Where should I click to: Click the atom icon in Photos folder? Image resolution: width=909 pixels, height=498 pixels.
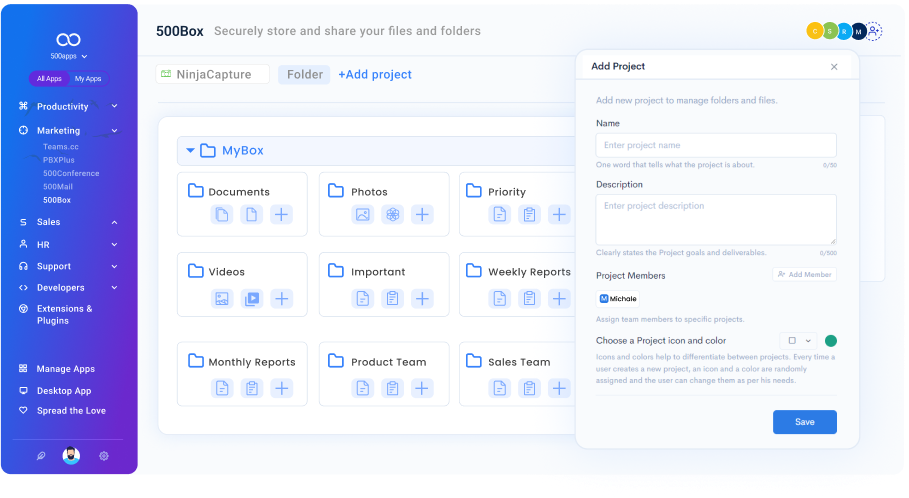click(393, 215)
